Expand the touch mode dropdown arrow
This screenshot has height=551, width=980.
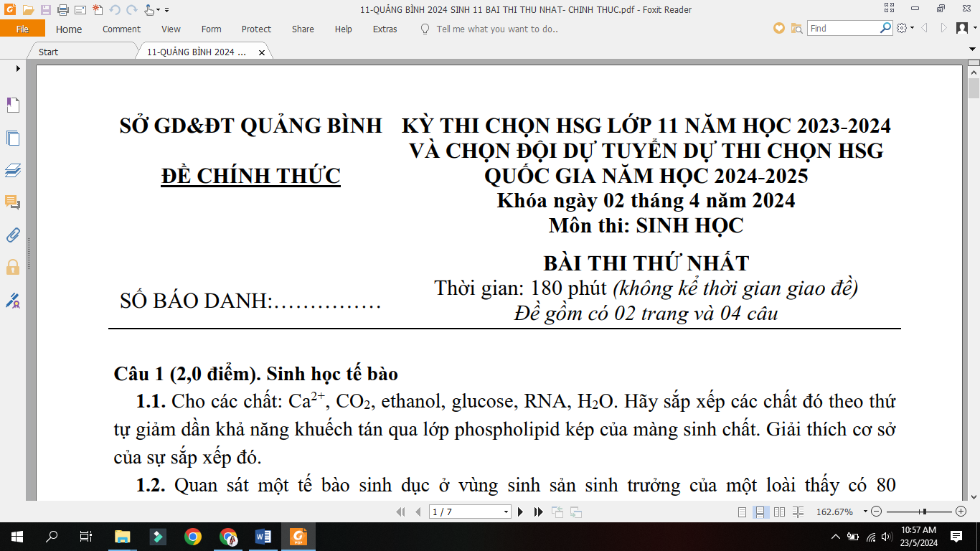point(159,10)
